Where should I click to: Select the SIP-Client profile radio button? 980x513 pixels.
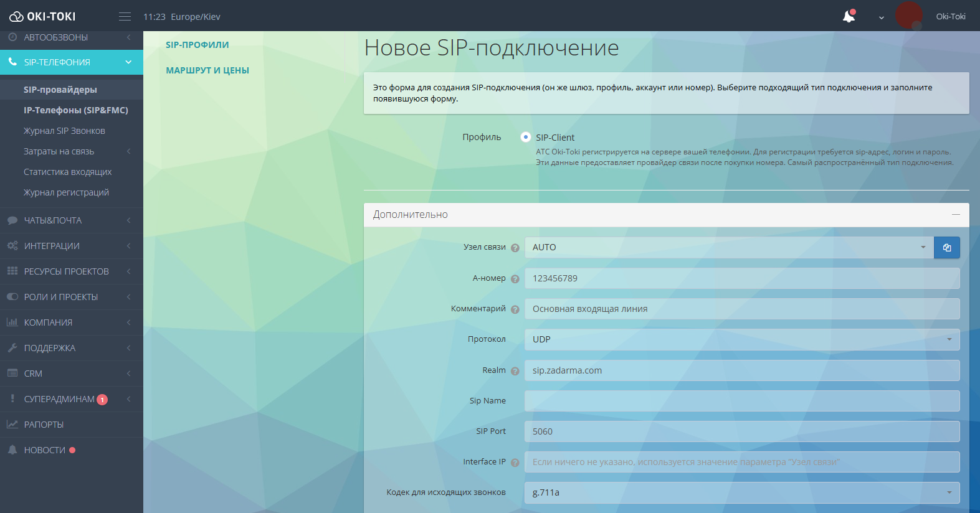pyautogui.click(x=526, y=137)
